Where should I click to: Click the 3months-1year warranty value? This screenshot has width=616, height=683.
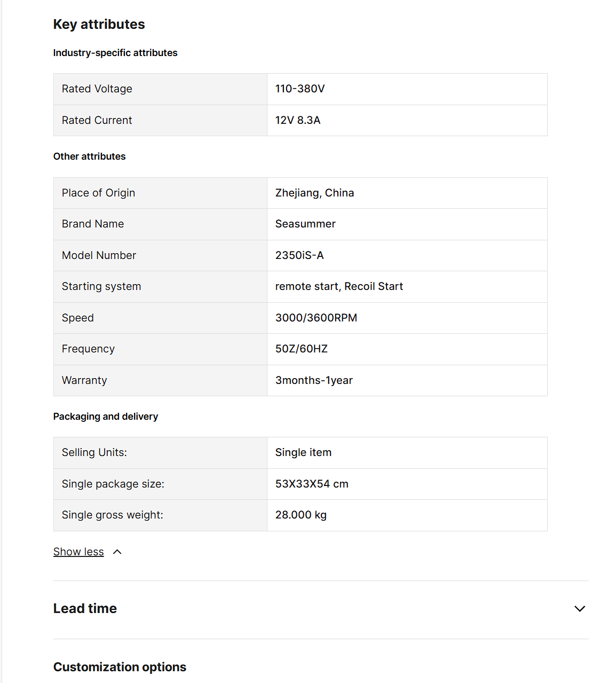click(314, 380)
